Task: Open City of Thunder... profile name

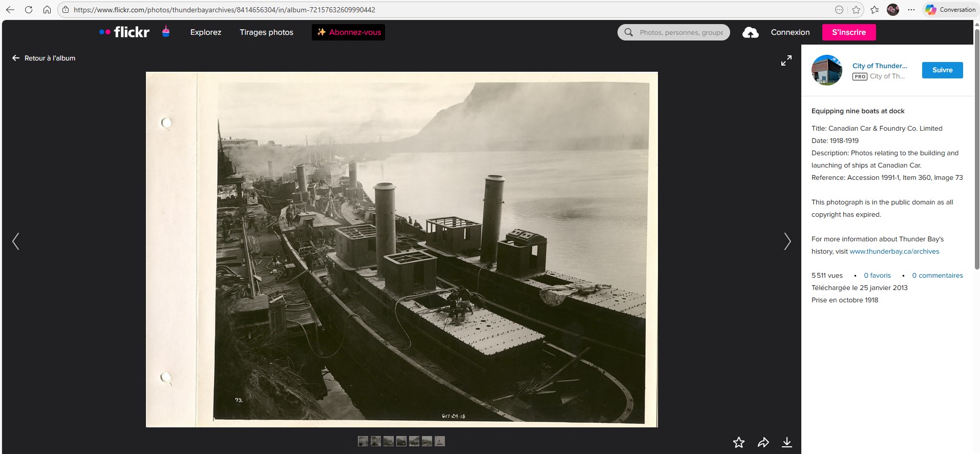Action: click(880, 66)
